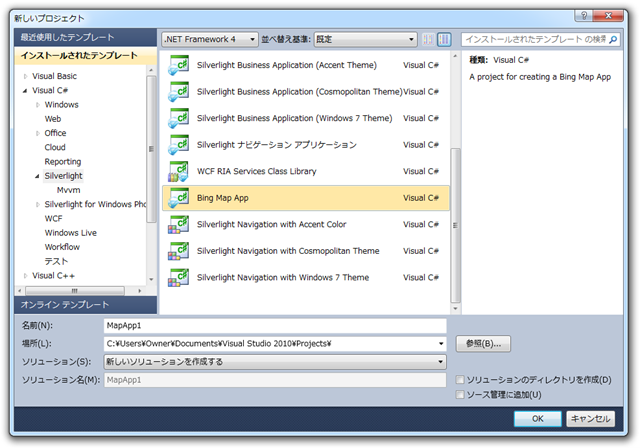Select Silverlight Business Application (Windows 7 Theme) text

pyautogui.click(x=294, y=118)
